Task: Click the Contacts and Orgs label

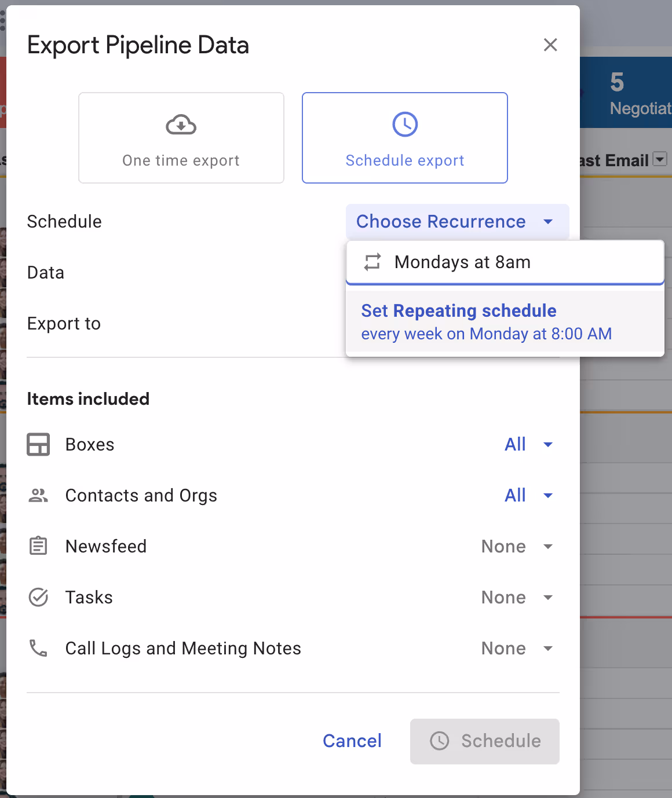Action: (x=141, y=496)
